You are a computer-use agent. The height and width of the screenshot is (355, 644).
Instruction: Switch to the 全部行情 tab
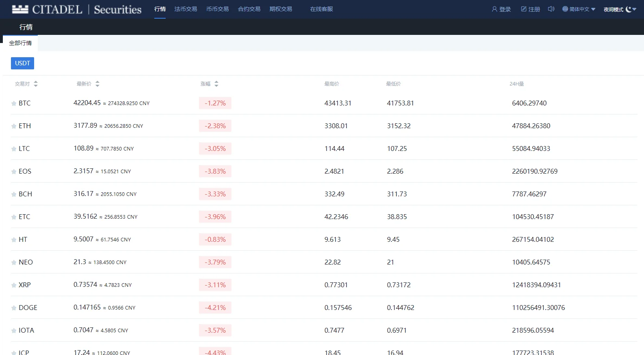click(x=20, y=43)
